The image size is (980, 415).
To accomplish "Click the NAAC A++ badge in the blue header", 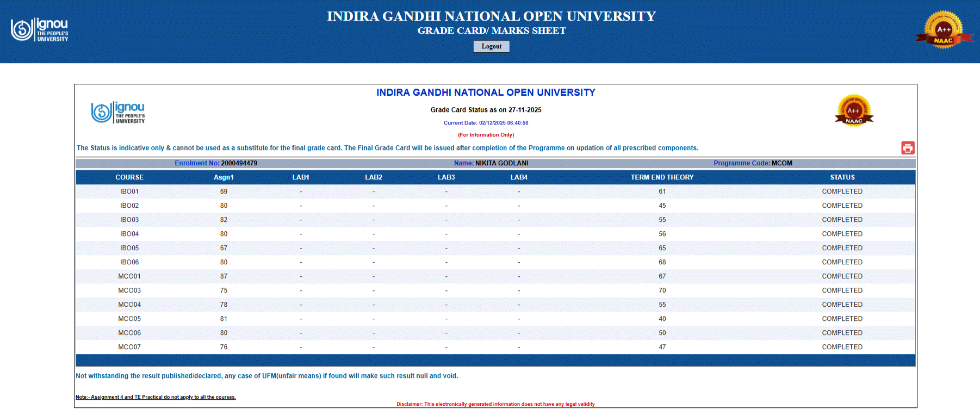I will (944, 30).
